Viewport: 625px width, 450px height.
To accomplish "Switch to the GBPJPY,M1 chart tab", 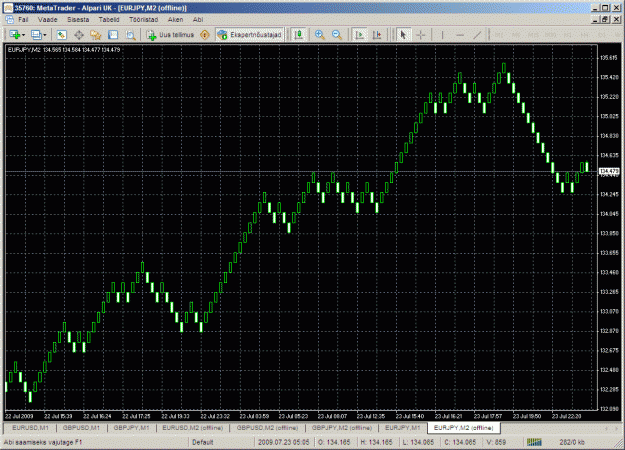I will point(132,428).
